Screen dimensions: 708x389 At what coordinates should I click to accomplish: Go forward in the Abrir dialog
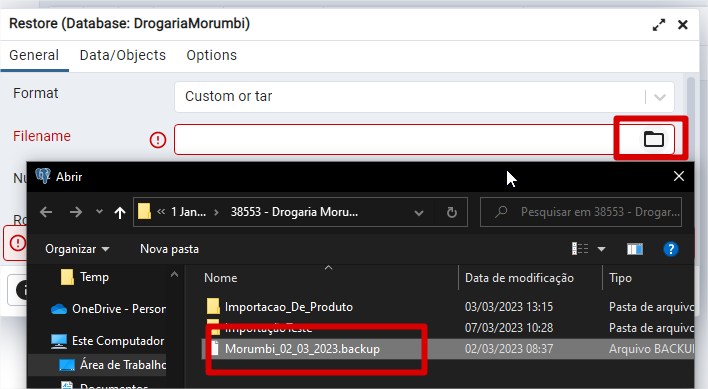pyautogui.click(x=76, y=212)
